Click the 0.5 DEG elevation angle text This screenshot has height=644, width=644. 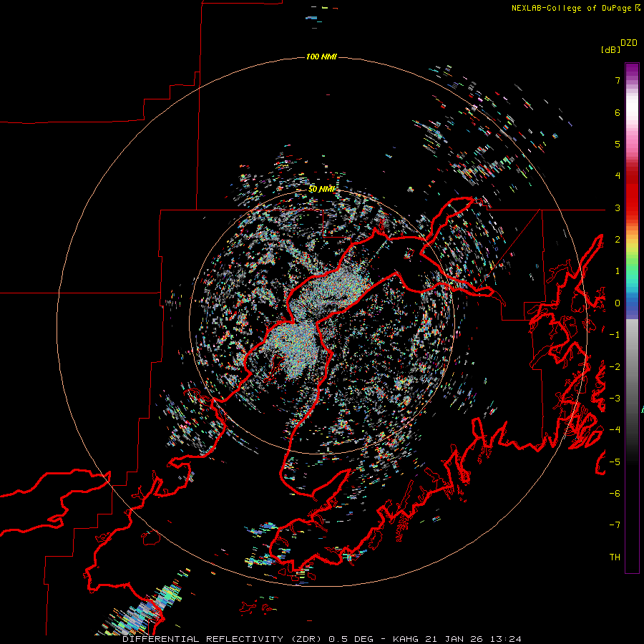[351, 639]
